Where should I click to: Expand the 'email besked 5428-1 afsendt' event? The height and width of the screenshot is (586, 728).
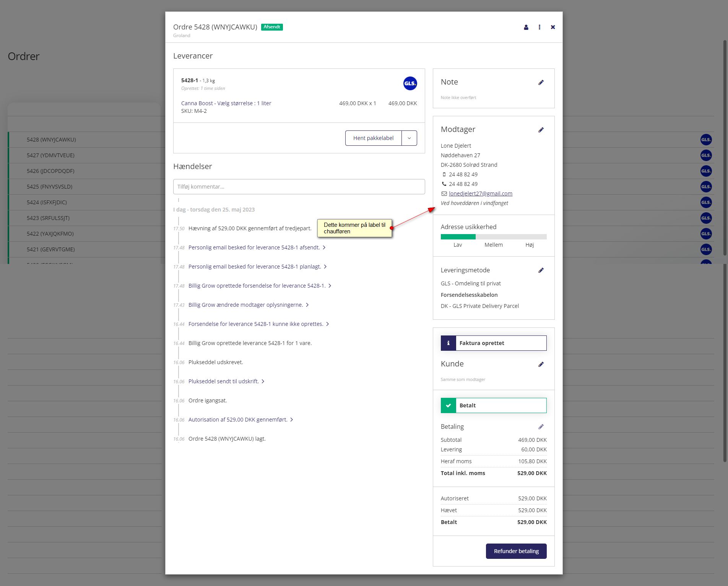pos(324,247)
